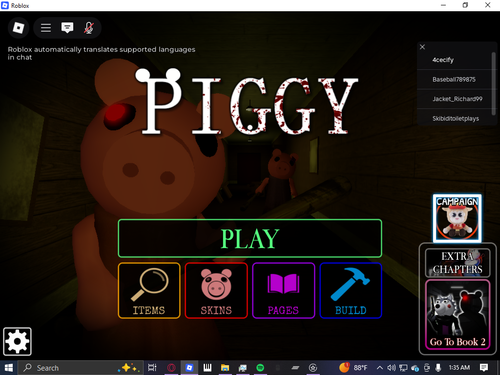Screen dimensions: 500x375
Task: Click the player list scrollbar
Action: tap(494, 83)
